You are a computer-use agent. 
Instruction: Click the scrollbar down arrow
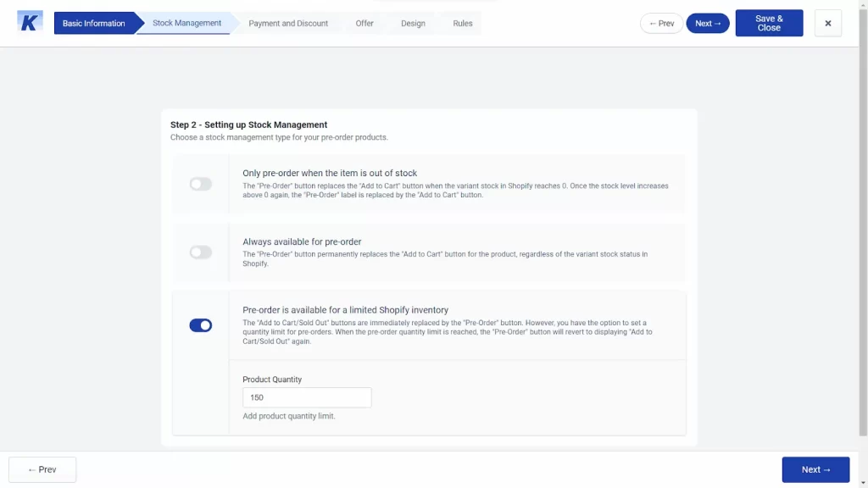[862, 481]
